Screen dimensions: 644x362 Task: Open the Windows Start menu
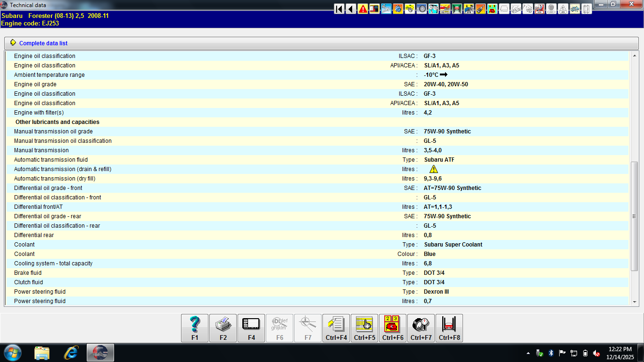pos(12,353)
